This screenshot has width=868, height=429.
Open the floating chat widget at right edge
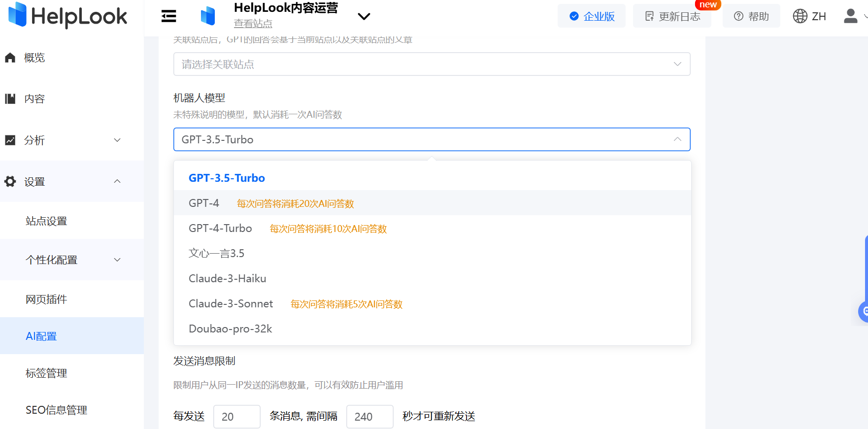point(863,311)
